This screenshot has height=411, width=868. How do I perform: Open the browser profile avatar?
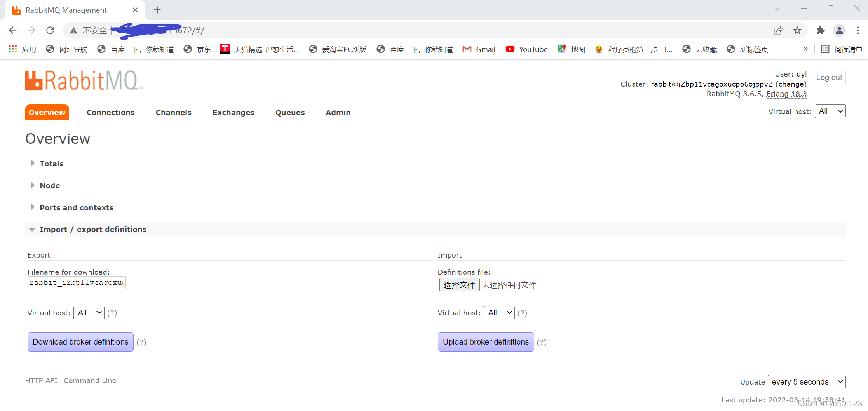point(839,30)
